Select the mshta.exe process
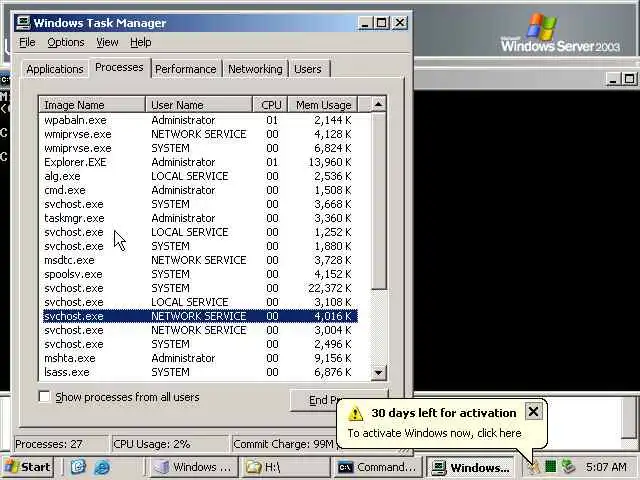This screenshot has height=480, width=640. pos(200,358)
